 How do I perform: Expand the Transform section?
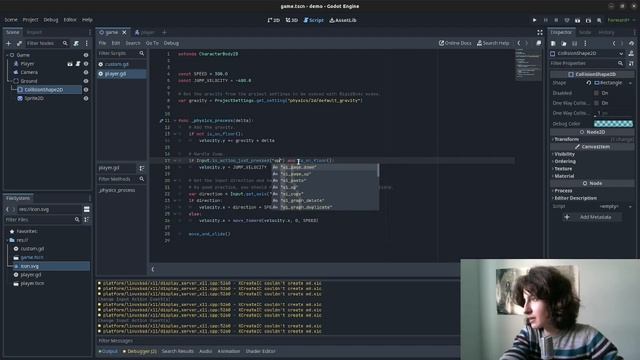(x=566, y=139)
